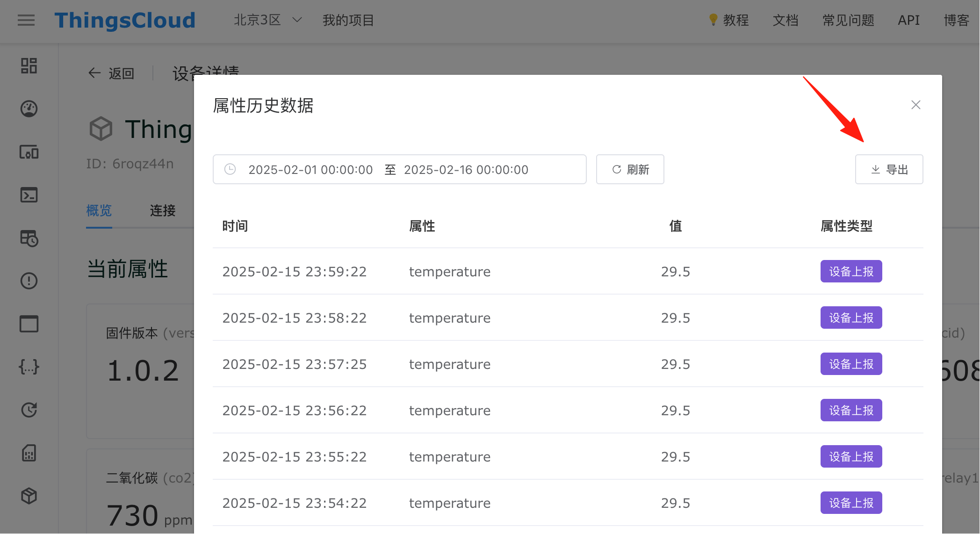Select timestamp 2025-02-15 23:59:22
Viewport: 980px width, 534px height.
point(295,271)
